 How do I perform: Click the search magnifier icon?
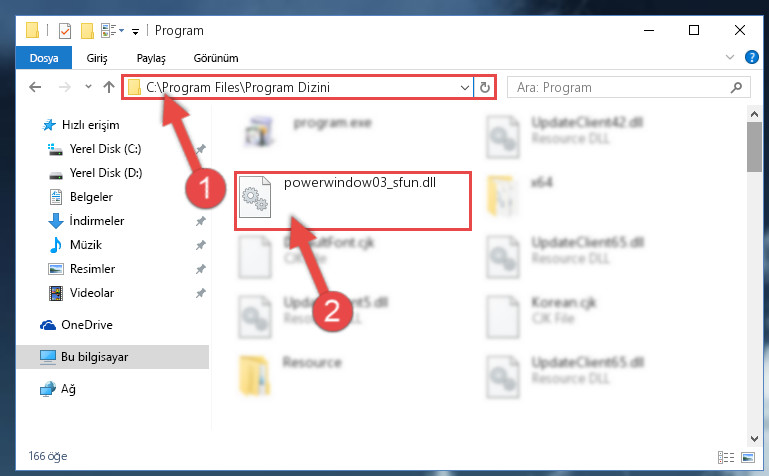tap(736, 87)
